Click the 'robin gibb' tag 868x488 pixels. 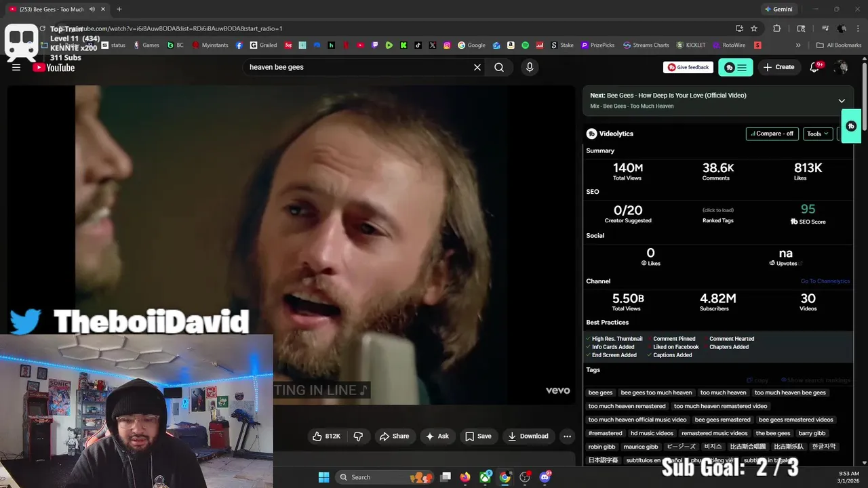coord(601,447)
